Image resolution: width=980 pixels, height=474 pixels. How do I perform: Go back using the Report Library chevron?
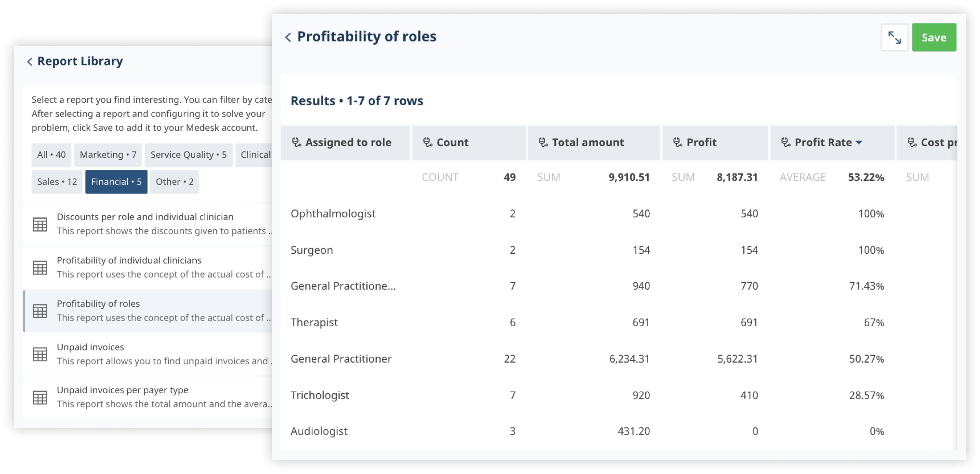[x=29, y=61]
